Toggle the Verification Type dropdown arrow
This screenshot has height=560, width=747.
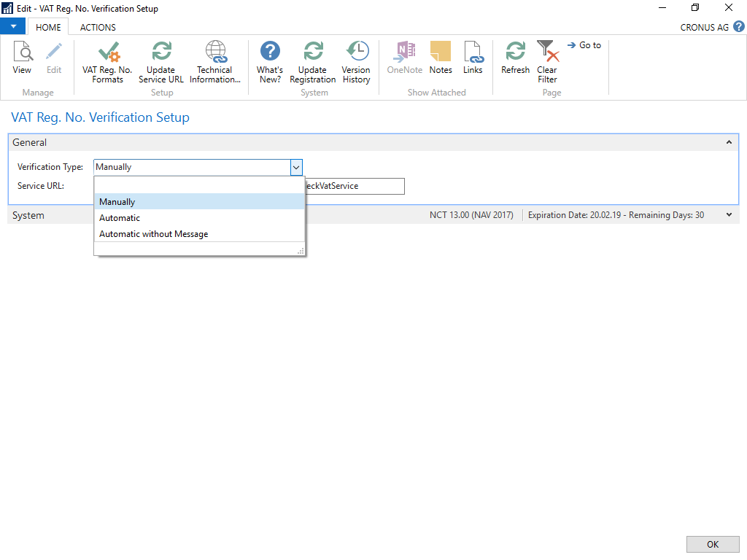[x=296, y=167]
